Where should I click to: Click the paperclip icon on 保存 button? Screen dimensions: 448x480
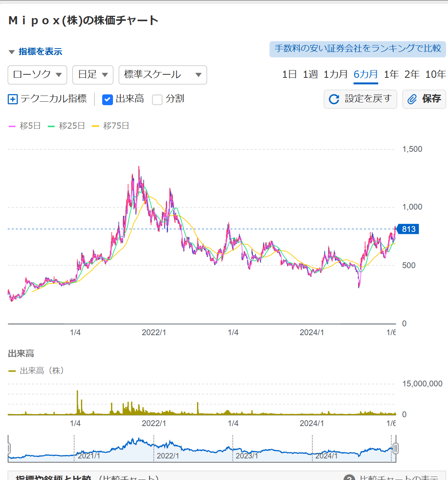tap(412, 99)
